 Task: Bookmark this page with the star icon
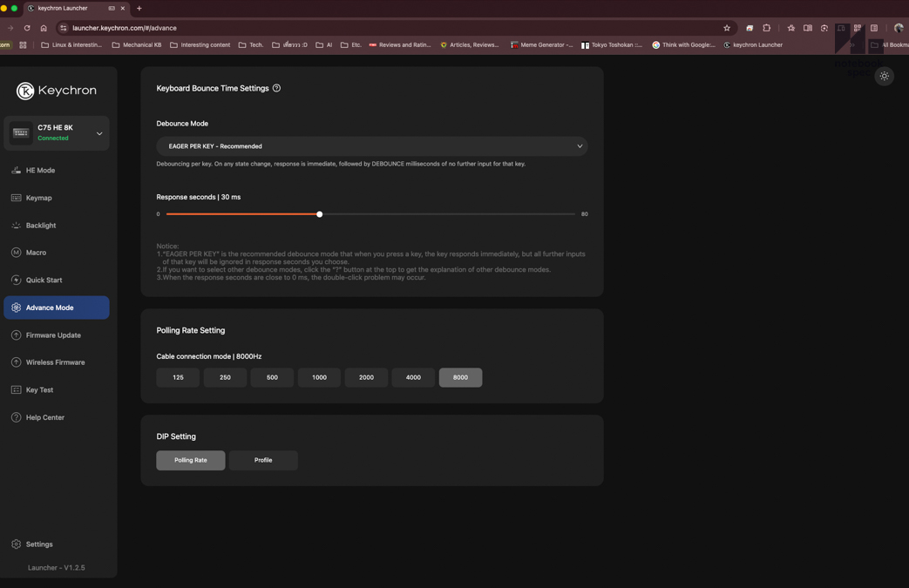[727, 28]
